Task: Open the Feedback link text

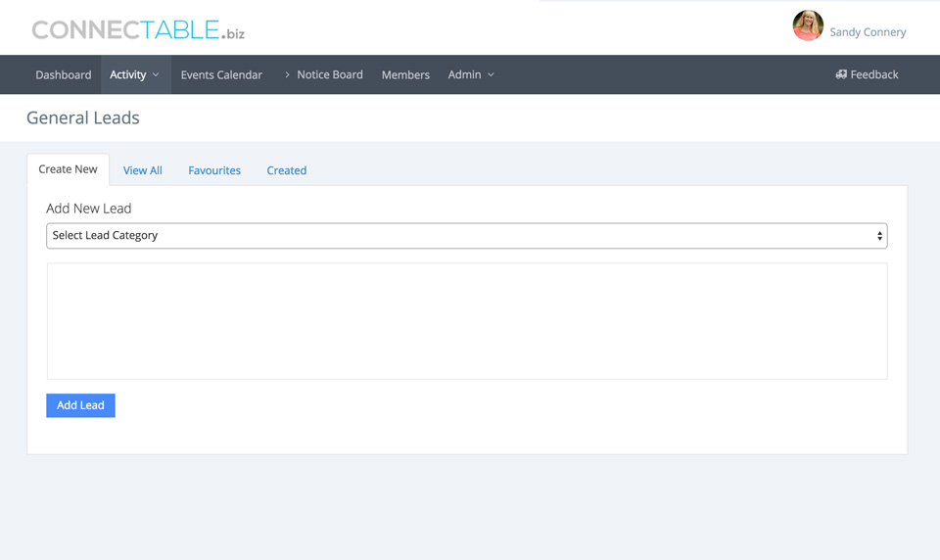Action: (874, 74)
